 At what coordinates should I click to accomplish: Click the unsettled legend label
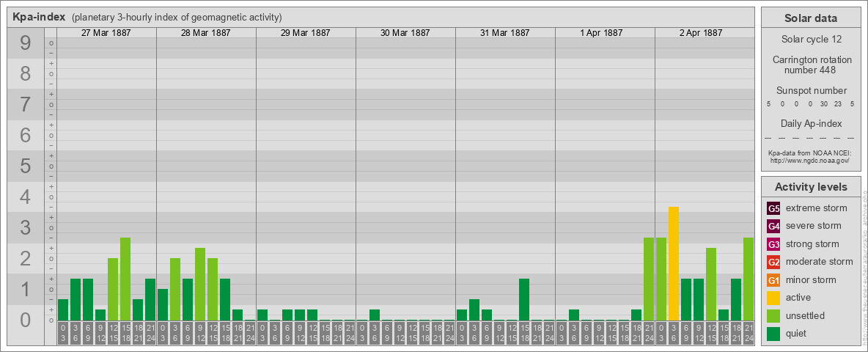[806, 315]
